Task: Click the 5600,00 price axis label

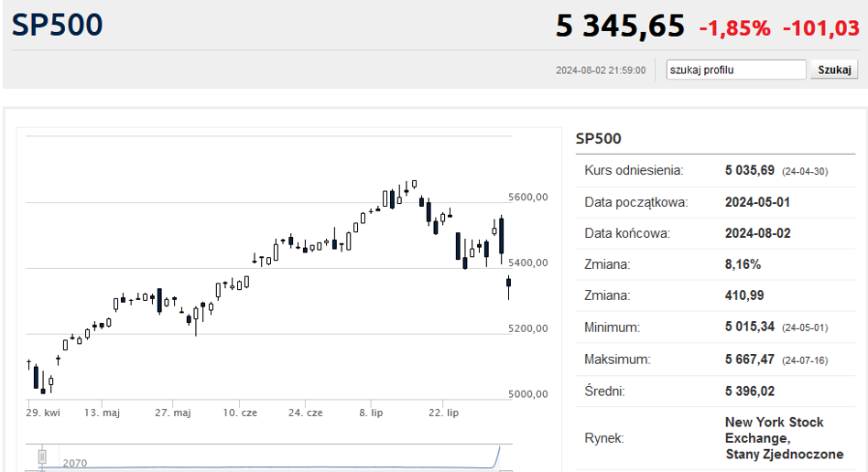Action: [x=527, y=197]
